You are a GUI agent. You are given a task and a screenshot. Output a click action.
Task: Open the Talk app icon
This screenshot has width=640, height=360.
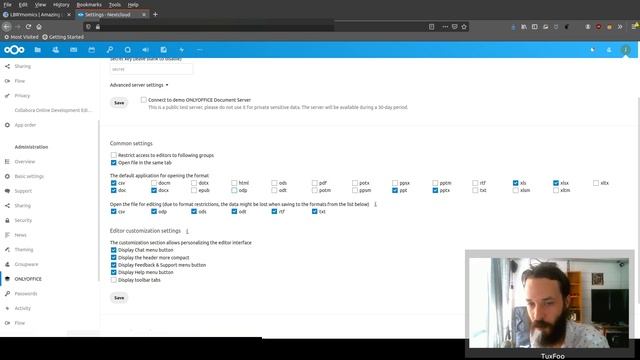click(128, 50)
